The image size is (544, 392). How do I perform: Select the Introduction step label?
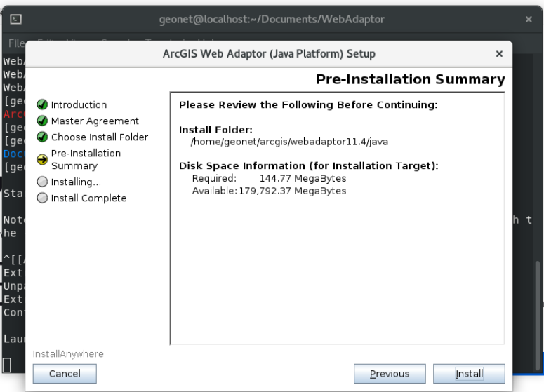point(79,104)
